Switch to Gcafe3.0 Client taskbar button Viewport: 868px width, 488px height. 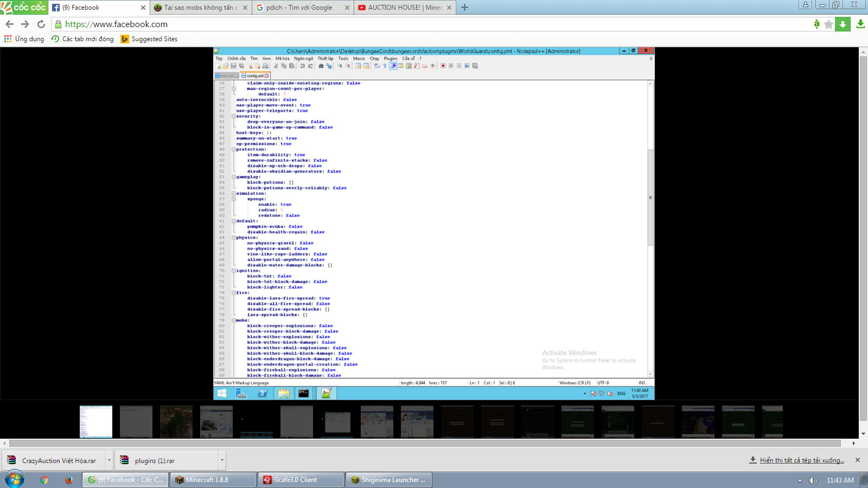pos(301,480)
